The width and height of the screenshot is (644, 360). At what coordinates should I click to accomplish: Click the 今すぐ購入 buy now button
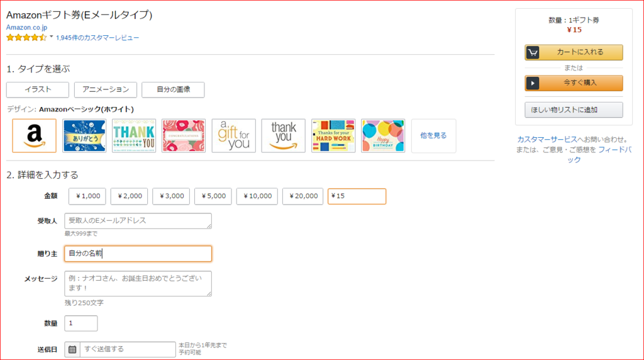pyautogui.click(x=574, y=83)
